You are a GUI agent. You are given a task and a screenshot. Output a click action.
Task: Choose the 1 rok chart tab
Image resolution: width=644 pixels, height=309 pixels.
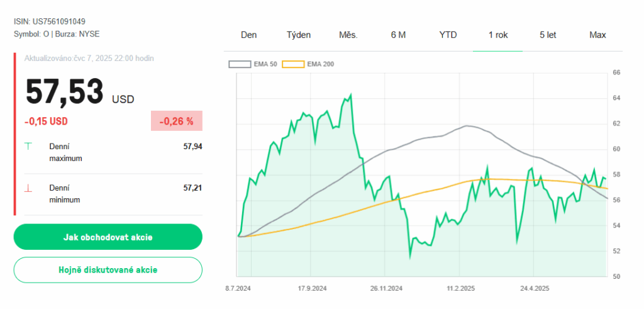tap(498, 35)
